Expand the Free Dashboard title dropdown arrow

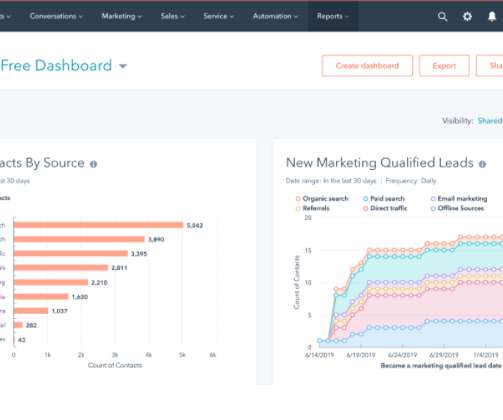tap(123, 66)
